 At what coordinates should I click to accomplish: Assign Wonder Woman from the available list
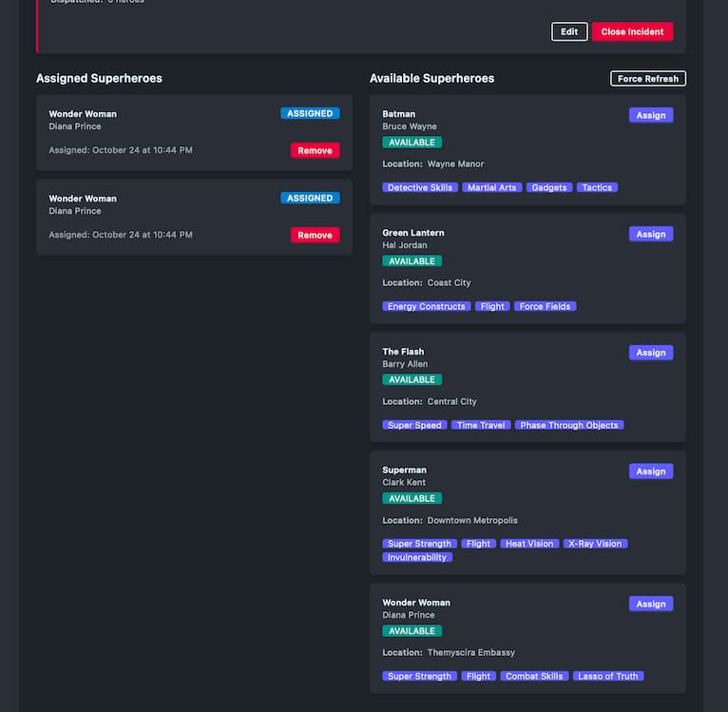click(x=650, y=604)
